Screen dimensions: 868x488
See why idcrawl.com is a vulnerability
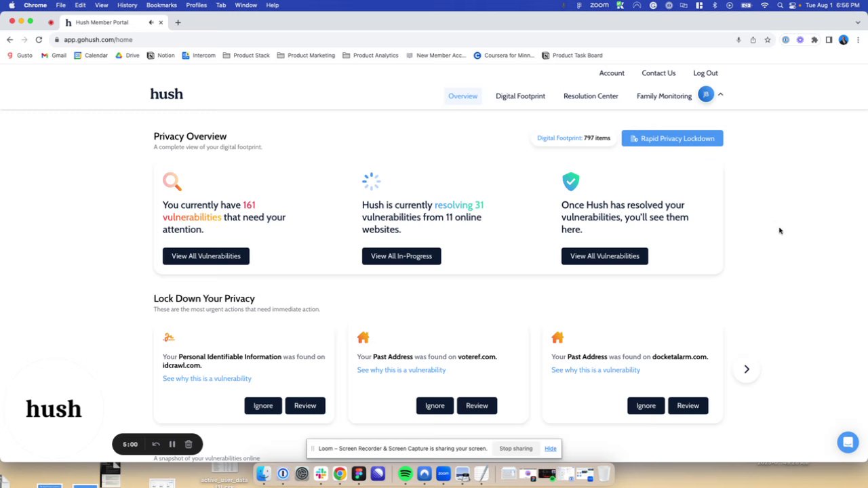point(207,379)
